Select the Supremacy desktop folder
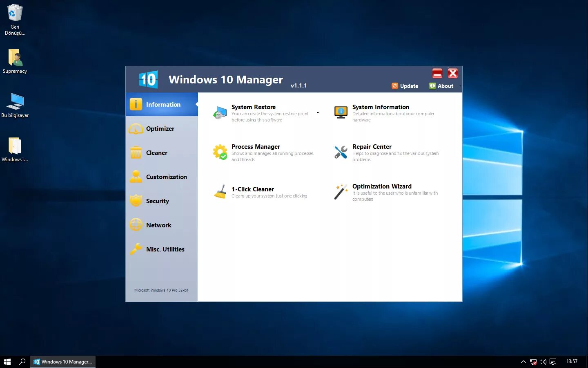The width and height of the screenshot is (588, 368). click(15, 61)
